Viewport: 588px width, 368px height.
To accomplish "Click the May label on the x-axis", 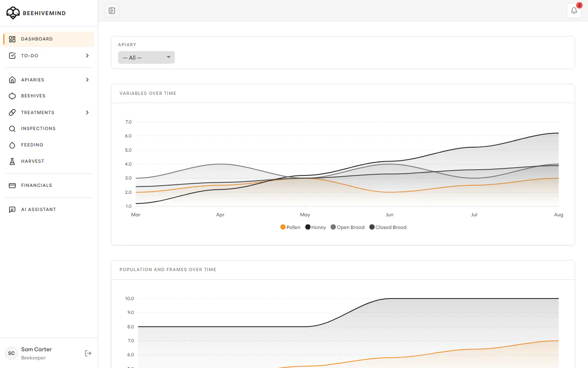I will point(305,215).
